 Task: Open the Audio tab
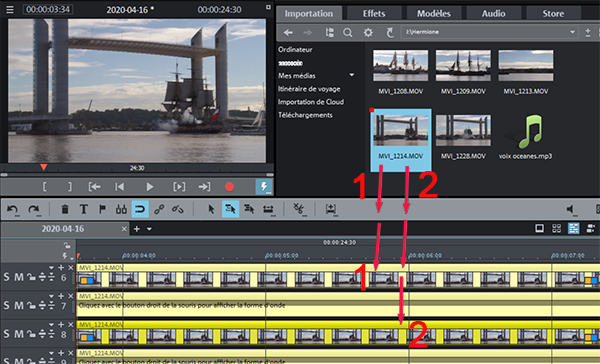coord(493,13)
